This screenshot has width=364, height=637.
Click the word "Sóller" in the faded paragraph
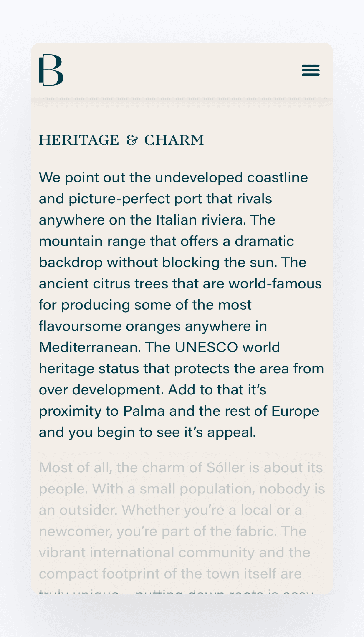coord(225,468)
